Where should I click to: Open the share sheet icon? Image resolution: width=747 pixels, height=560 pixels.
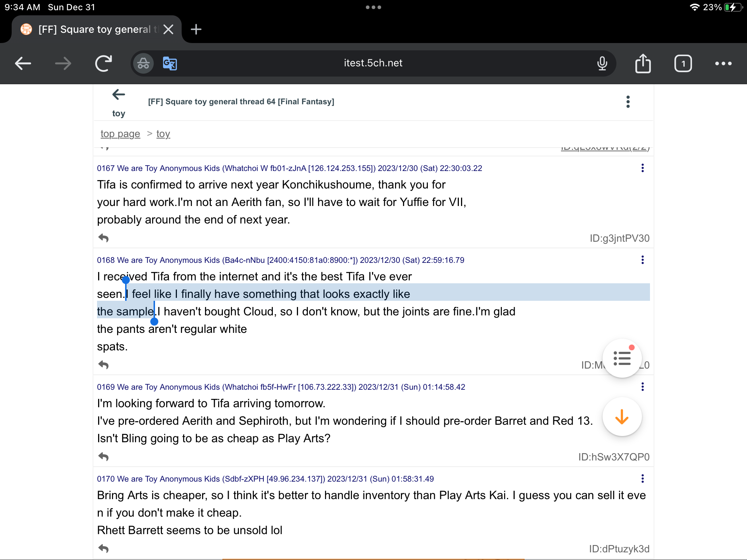(x=643, y=63)
